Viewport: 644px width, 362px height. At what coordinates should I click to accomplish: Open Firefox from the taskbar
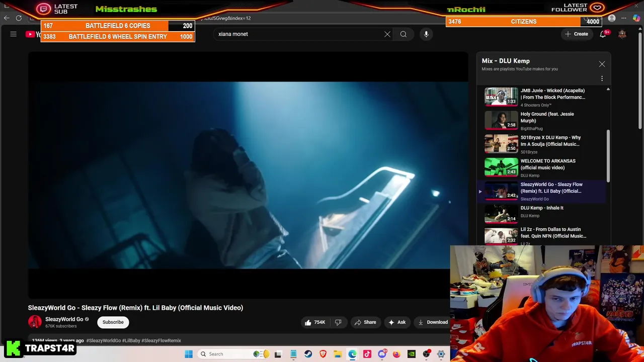396,354
